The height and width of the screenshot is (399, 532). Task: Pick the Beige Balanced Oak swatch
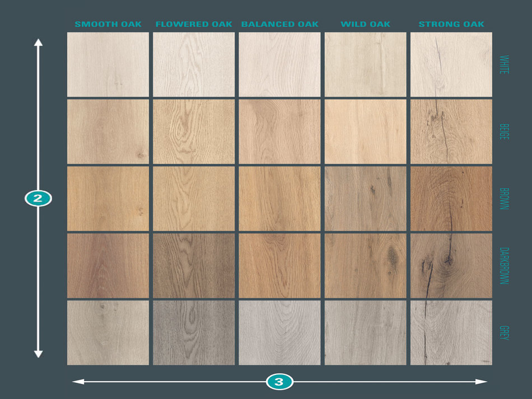coord(279,132)
